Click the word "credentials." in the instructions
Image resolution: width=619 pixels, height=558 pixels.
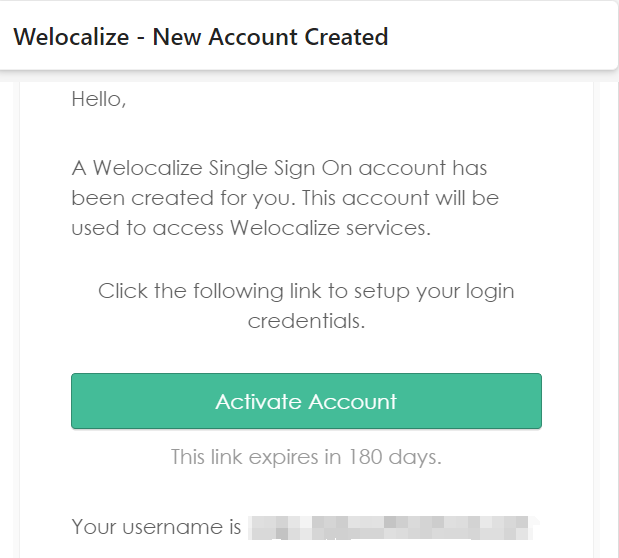306,321
